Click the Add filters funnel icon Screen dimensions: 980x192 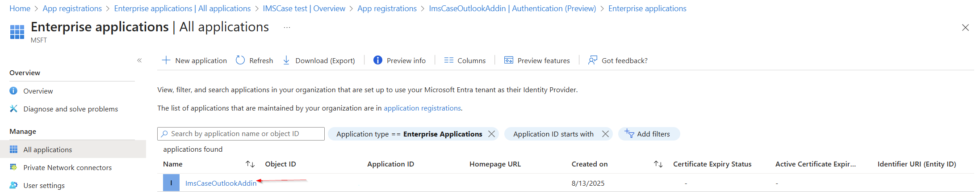(x=629, y=133)
